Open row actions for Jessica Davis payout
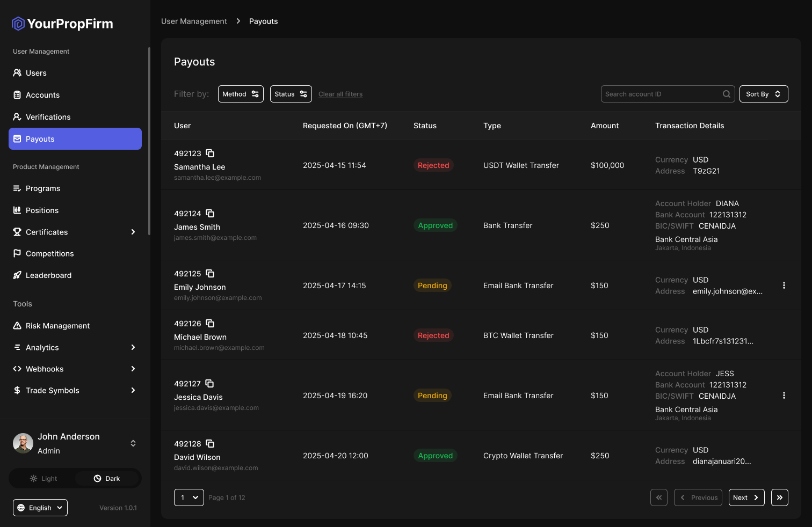The width and height of the screenshot is (812, 527). [x=784, y=396]
